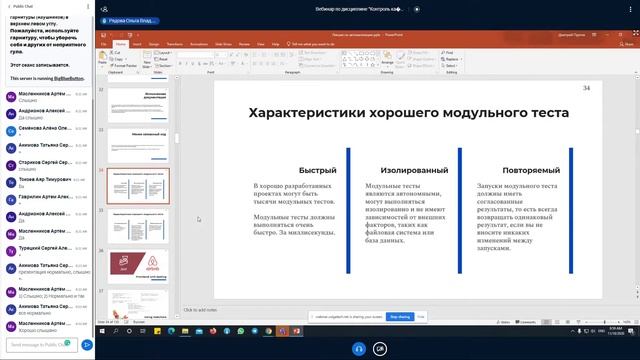Switch to Reading View in status bar

[567, 322]
